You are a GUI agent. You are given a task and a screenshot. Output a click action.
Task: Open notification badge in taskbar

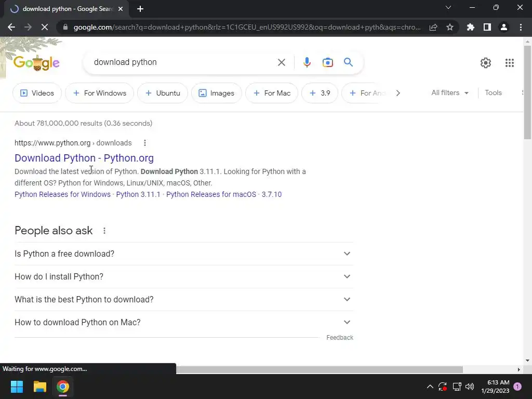pos(517,387)
